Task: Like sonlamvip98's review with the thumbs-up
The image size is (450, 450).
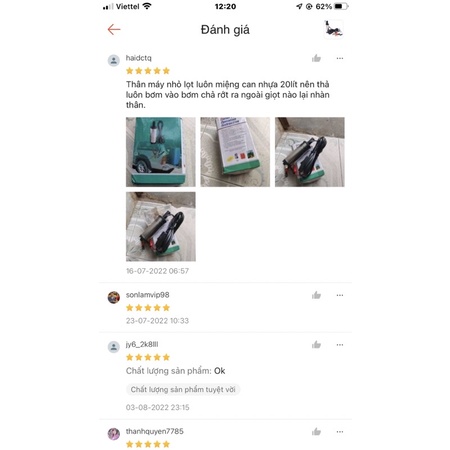Action: [x=316, y=295]
